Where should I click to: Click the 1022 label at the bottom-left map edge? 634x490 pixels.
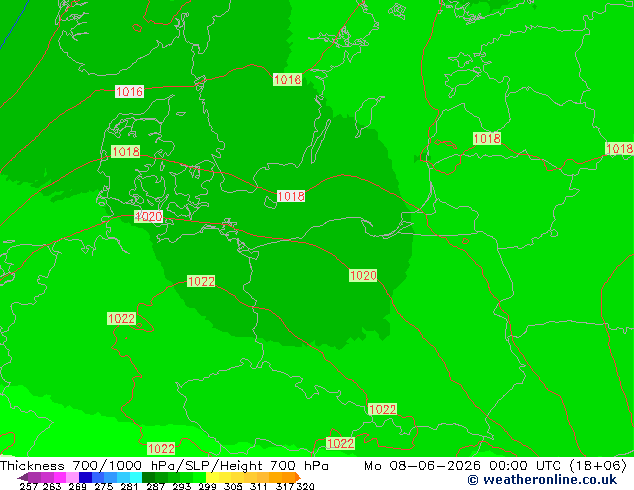[x=161, y=449]
